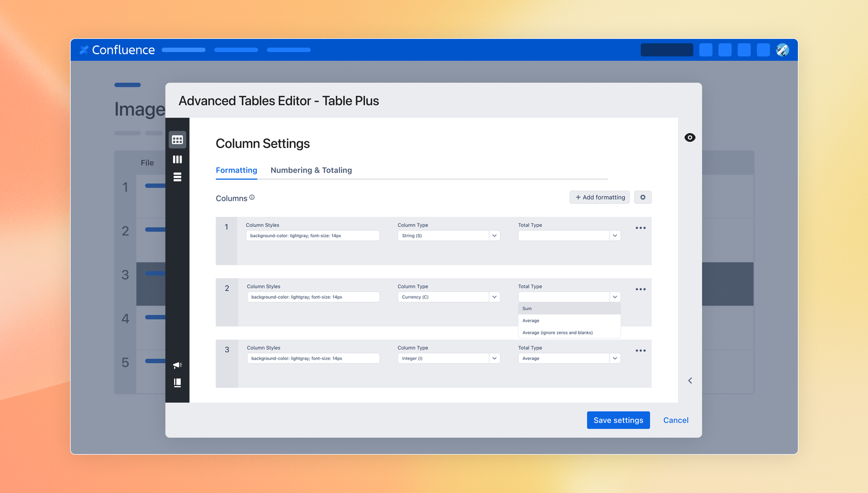Open more options for column 1
The image size is (868, 493).
pyautogui.click(x=641, y=228)
